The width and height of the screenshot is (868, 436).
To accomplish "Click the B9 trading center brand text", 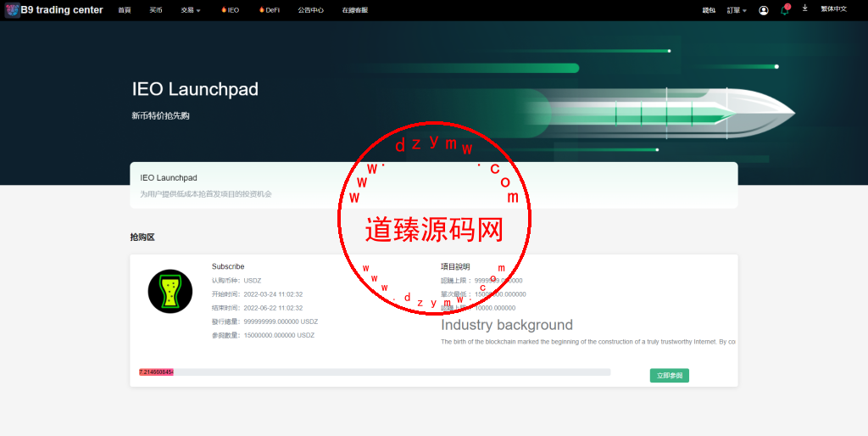I will point(62,10).
